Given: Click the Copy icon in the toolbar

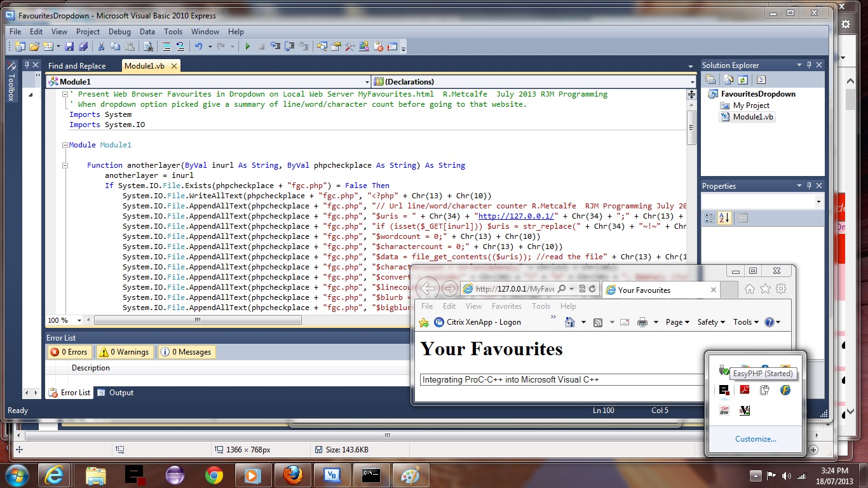Looking at the screenshot, I should point(116,46).
